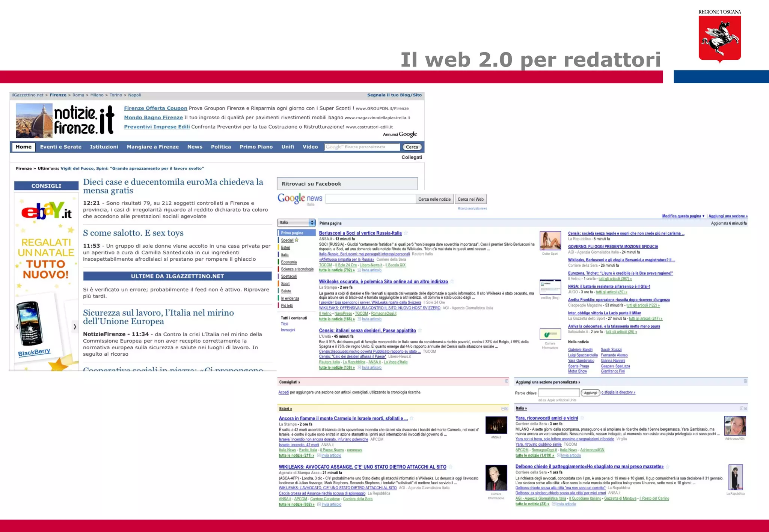This screenshot has height=532, width=769.
Task: Star the Yara, riconvocati amici story
Action: [x=582, y=418]
